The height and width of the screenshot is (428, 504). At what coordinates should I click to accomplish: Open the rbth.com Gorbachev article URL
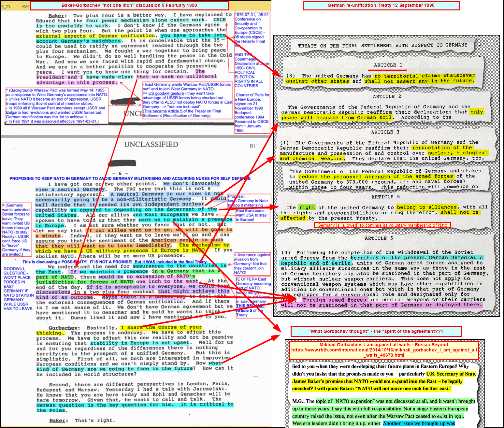pyautogui.click(x=384, y=352)
